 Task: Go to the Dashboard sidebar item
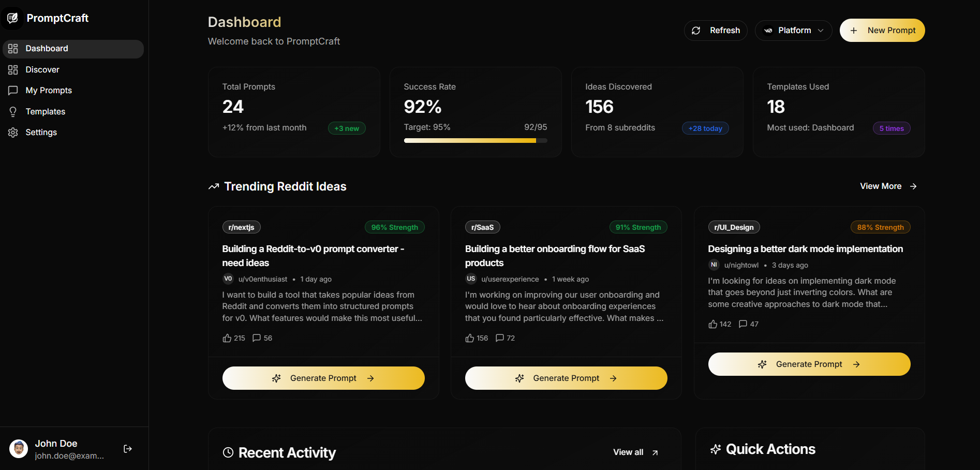click(47, 49)
